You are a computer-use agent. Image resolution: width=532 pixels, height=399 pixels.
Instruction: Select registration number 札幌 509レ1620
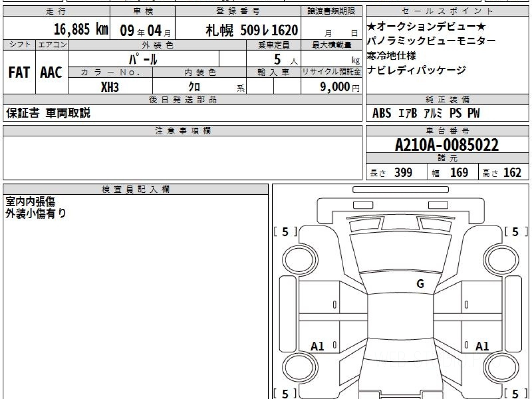(251, 30)
